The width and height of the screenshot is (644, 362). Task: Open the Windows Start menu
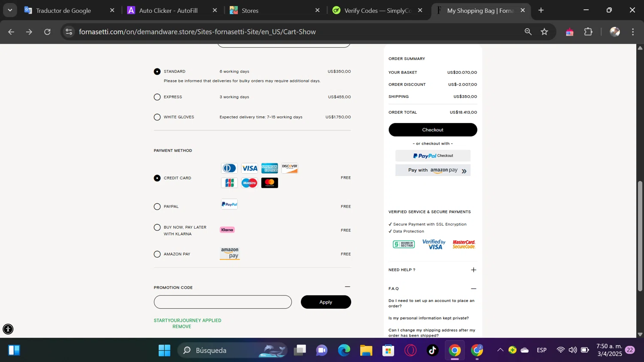(164, 350)
